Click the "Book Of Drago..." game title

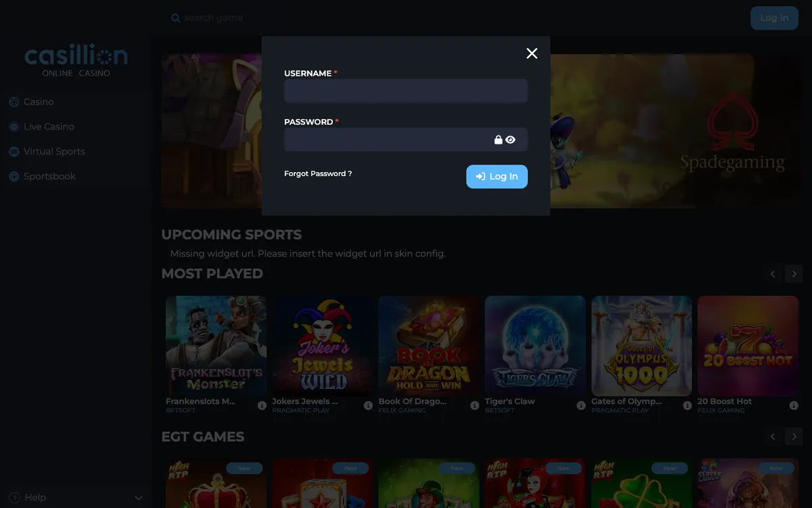coord(412,401)
